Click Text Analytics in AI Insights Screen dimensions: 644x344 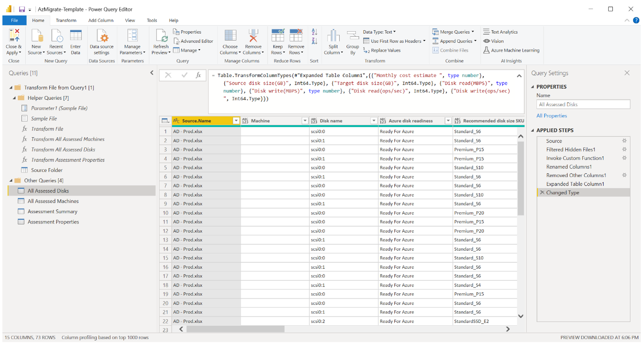(500, 32)
